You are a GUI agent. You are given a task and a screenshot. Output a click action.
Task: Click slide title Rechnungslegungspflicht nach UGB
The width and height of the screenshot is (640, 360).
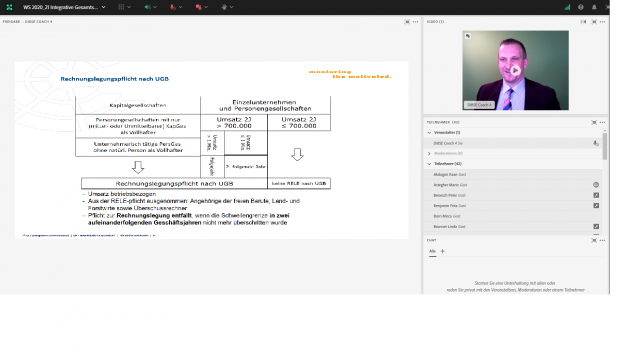(x=115, y=79)
